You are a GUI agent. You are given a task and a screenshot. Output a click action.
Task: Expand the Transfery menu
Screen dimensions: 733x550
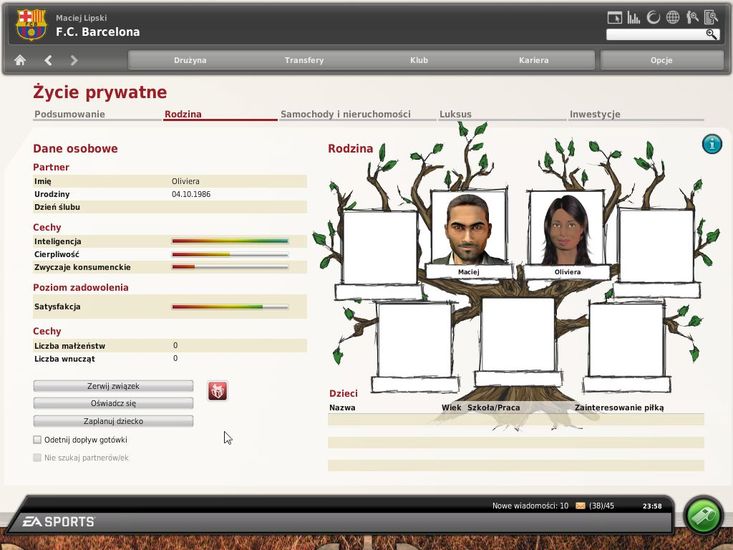(304, 60)
